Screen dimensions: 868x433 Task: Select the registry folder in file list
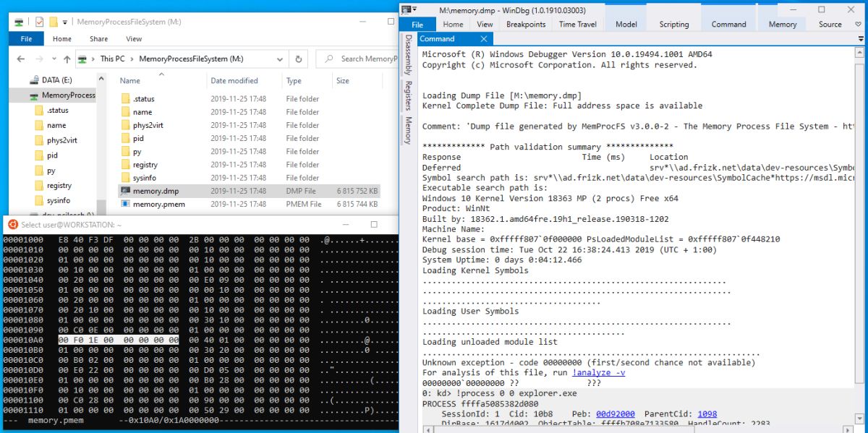(248, 165)
